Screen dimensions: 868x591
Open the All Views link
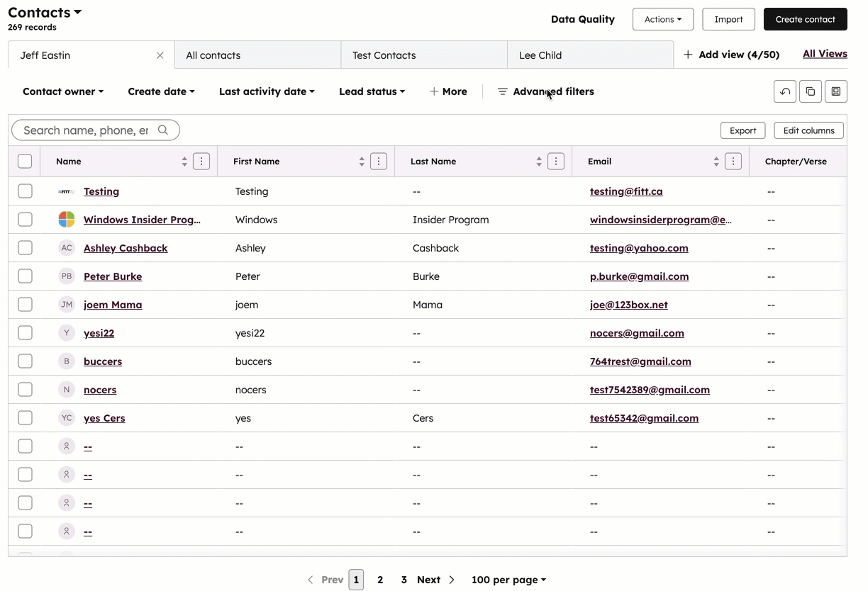pyautogui.click(x=825, y=54)
